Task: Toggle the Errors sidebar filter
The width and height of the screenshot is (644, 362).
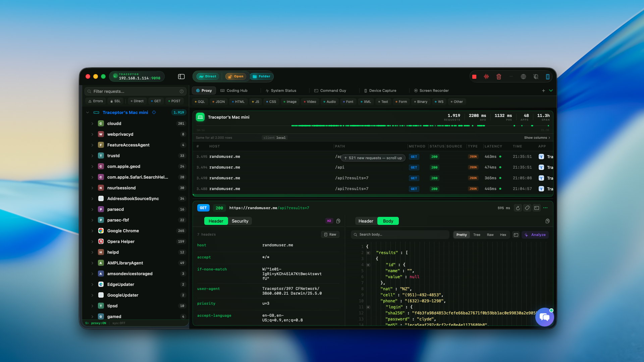Action: (96, 101)
